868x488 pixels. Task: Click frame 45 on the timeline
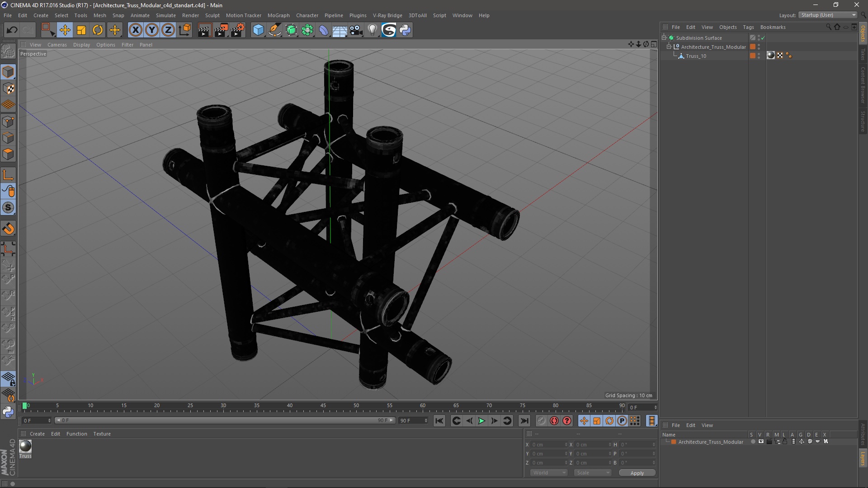click(323, 407)
